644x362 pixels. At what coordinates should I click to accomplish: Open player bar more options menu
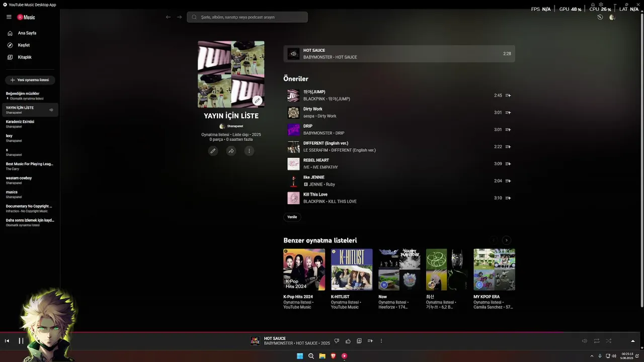(381, 341)
